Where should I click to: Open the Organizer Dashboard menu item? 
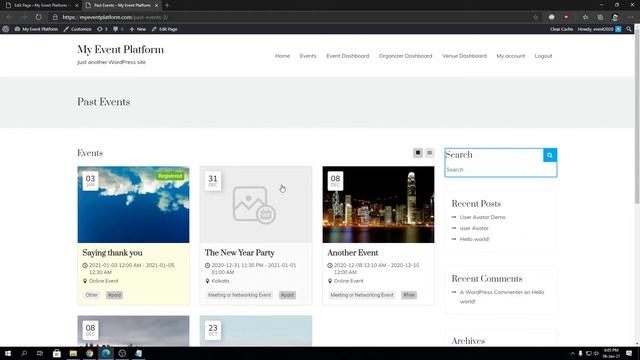(x=405, y=56)
